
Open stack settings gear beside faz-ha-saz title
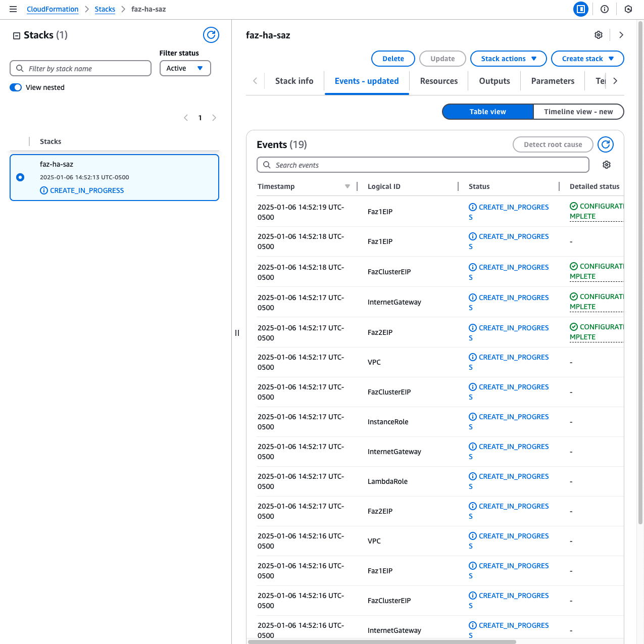tap(599, 35)
